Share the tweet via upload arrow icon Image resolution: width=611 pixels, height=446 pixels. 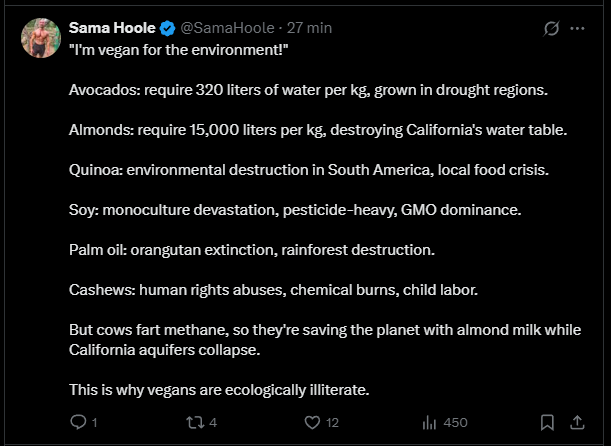[x=577, y=423]
